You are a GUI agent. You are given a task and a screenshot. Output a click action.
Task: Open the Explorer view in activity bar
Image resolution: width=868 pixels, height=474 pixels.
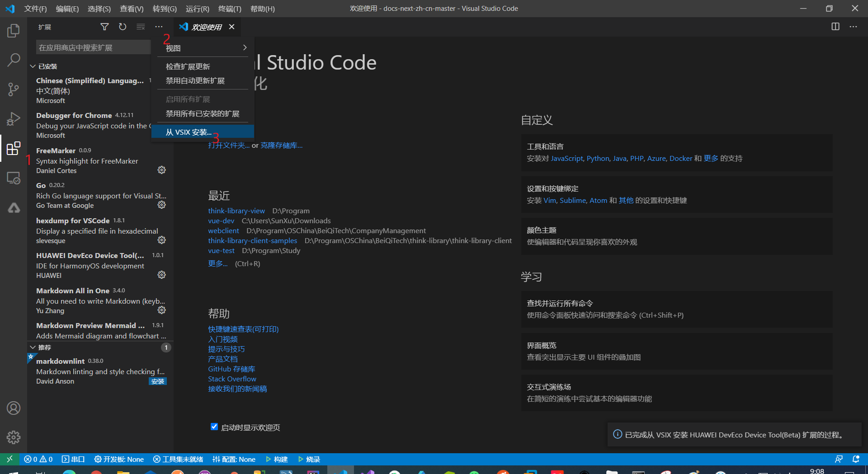(x=14, y=31)
